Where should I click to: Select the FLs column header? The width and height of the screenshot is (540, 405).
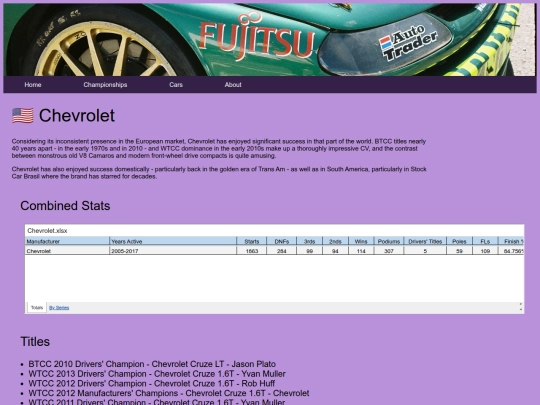click(485, 241)
